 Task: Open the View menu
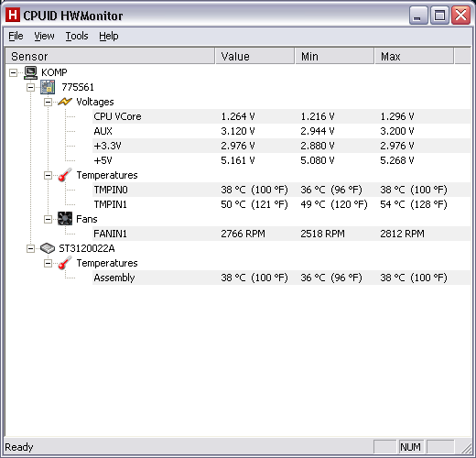coord(44,36)
